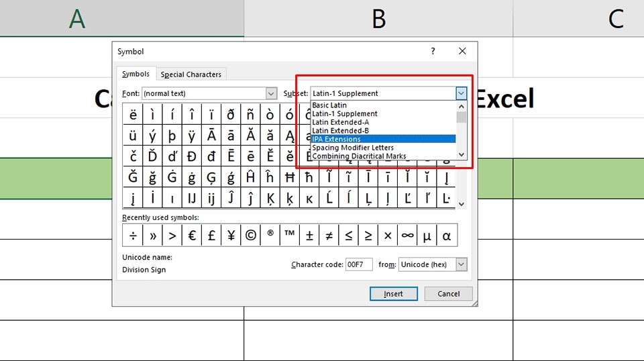Select column B header in Excel
The image size is (644, 361).
378,18
